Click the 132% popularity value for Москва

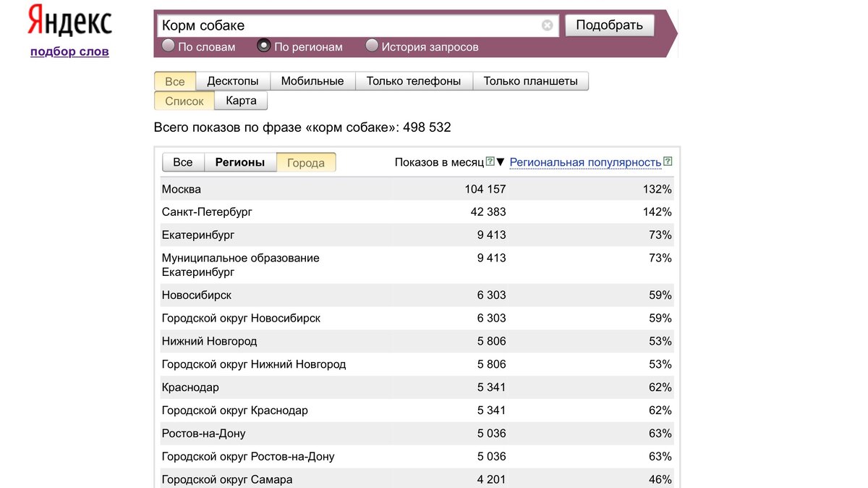pyautogui.click(x=658, y=189)
